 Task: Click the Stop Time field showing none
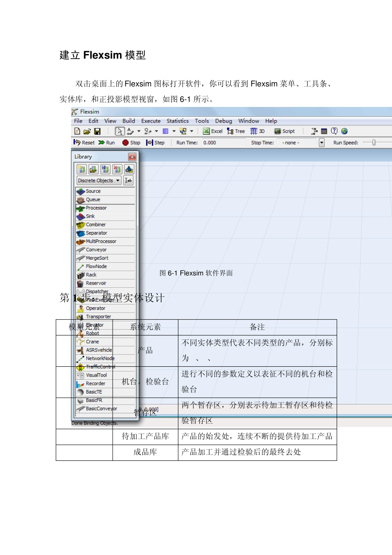pos(297,143)
